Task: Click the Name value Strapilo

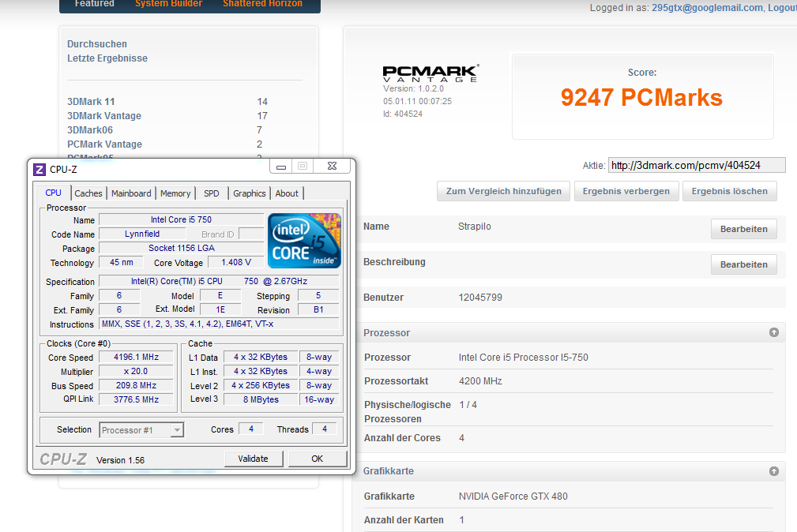Action: tap(474, 227)
